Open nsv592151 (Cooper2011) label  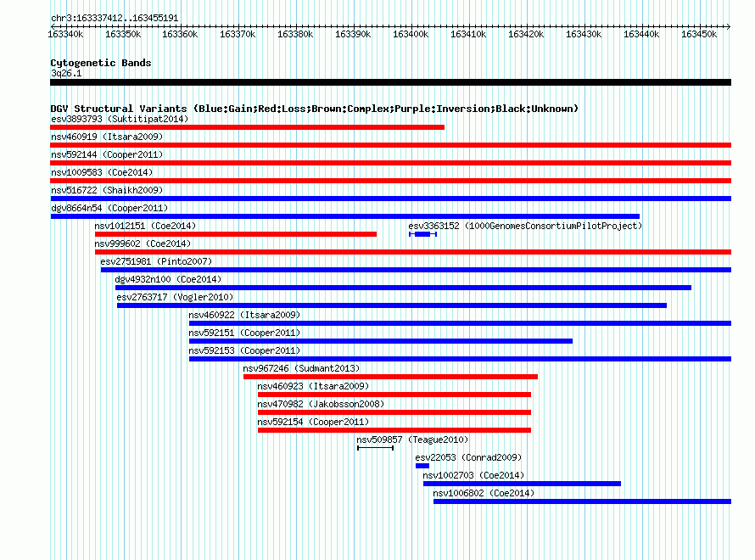[x=244, y=333]
